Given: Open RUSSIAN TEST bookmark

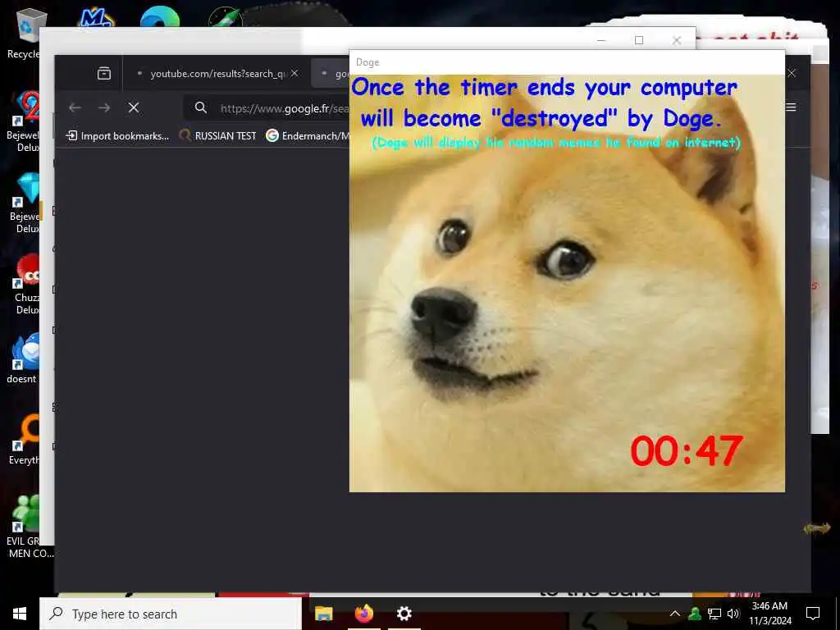Looking at the screenshot, I should (x=218, y=136).
